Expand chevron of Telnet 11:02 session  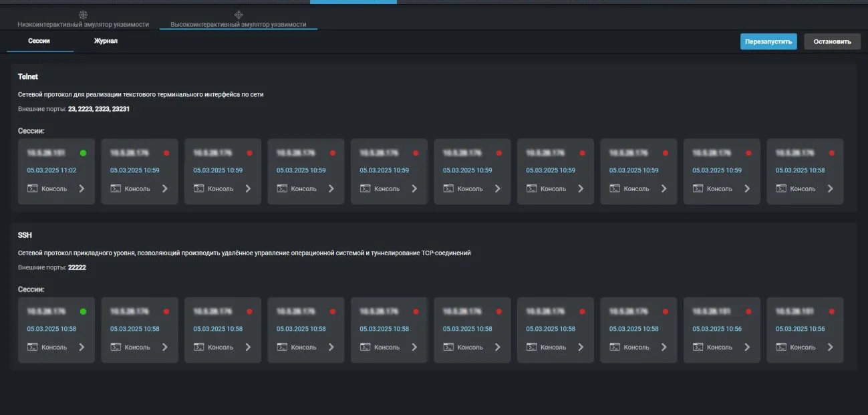tap(82, 188)
